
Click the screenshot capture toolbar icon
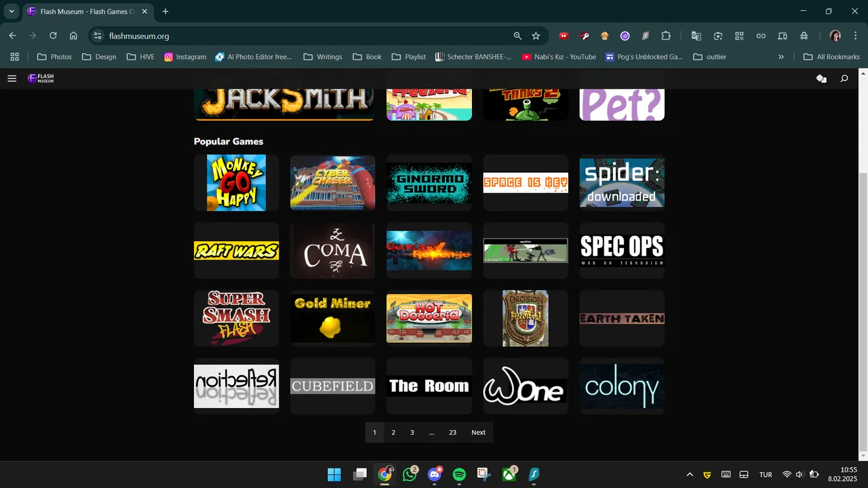[x=717, y=36]
